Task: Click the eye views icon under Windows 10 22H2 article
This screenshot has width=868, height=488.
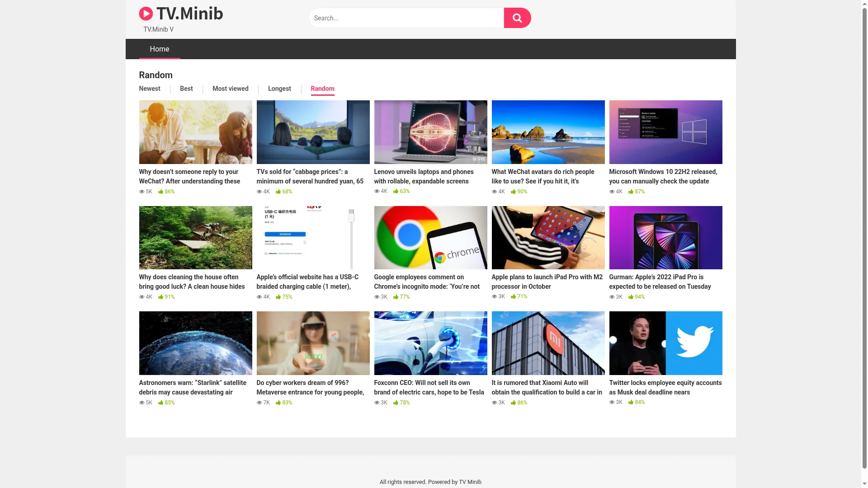Action: [x=612, y=192]
